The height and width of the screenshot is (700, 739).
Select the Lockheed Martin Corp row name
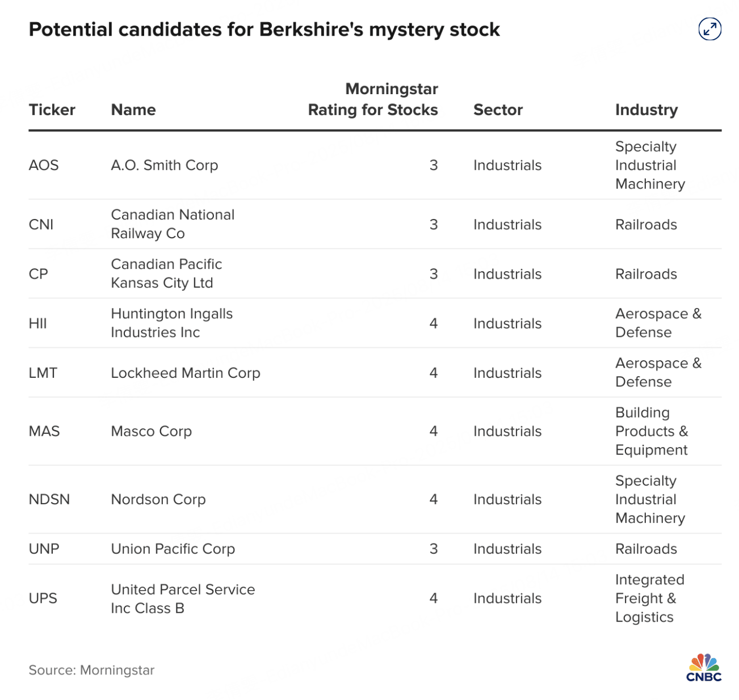[186, 373]
